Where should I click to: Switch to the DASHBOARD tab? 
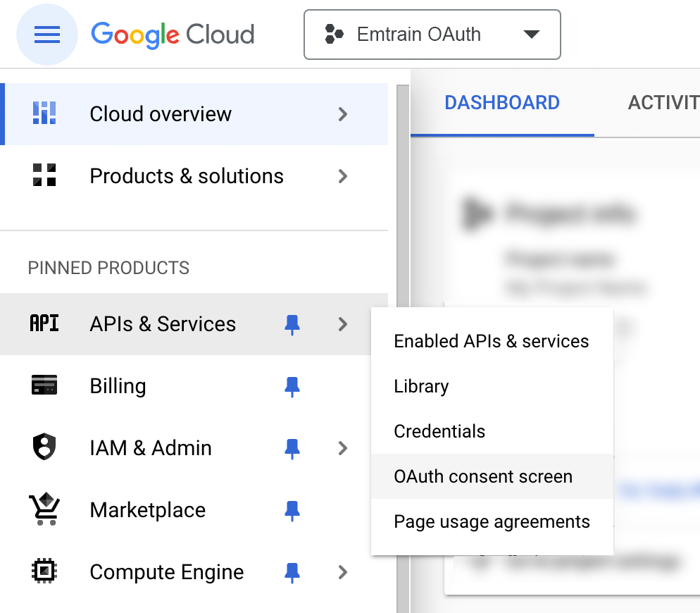click(501, 102)
